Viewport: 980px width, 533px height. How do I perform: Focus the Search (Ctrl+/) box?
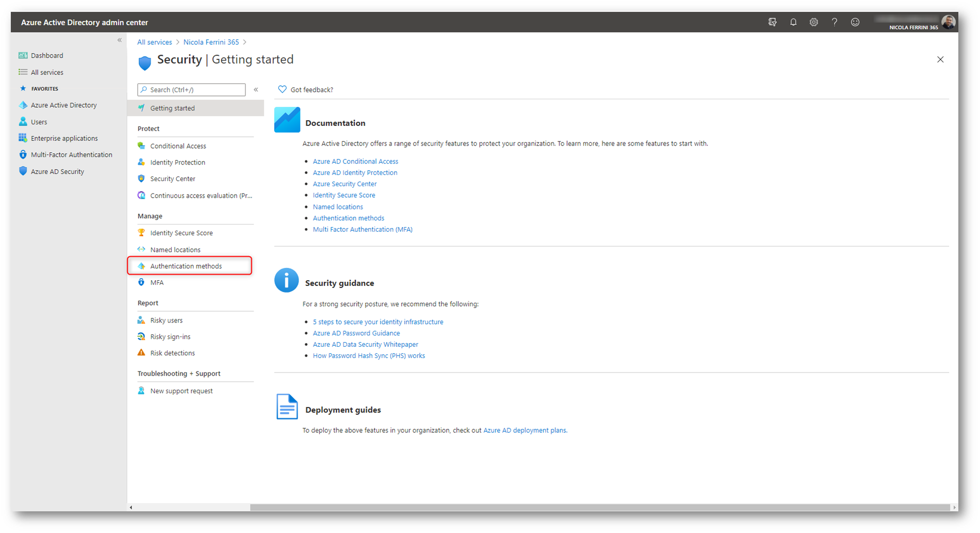click(x=191, y=90)
